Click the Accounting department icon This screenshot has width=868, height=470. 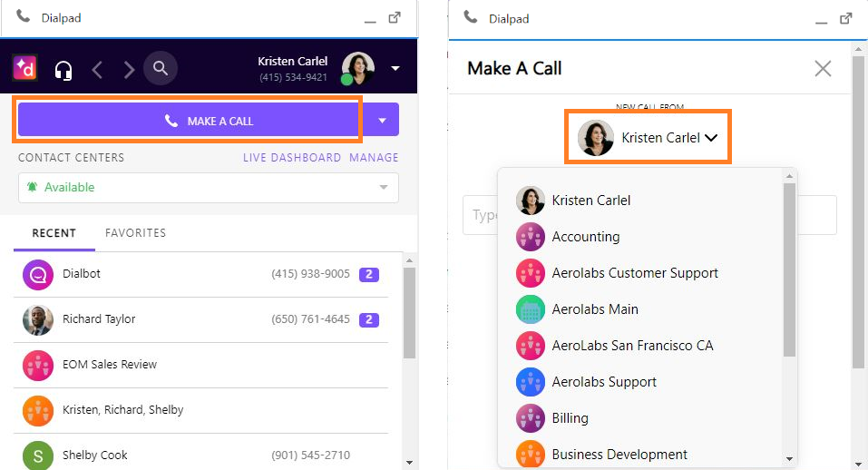point(531,237)
